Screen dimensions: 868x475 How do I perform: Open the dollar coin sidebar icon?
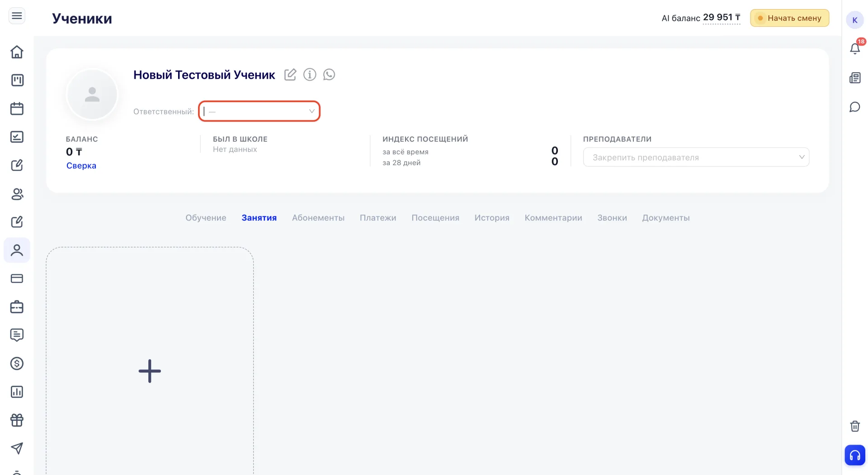pos(17,363)
